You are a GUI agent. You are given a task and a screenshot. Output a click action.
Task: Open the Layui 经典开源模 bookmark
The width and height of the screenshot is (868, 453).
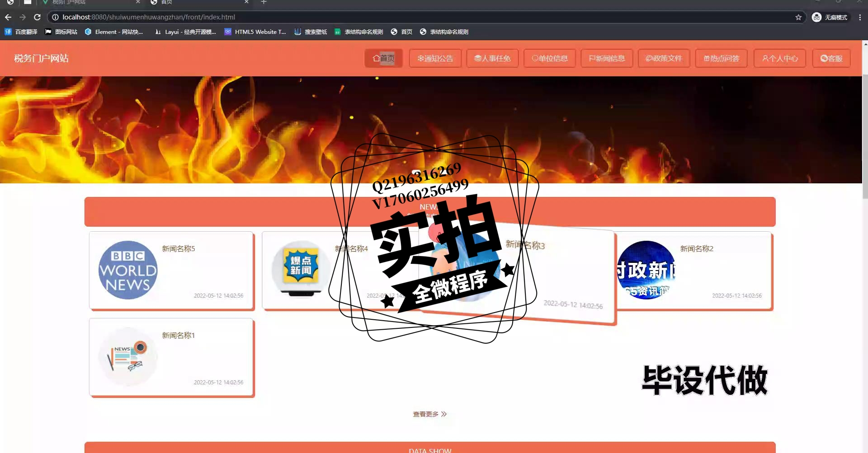[x=185, y=32]
